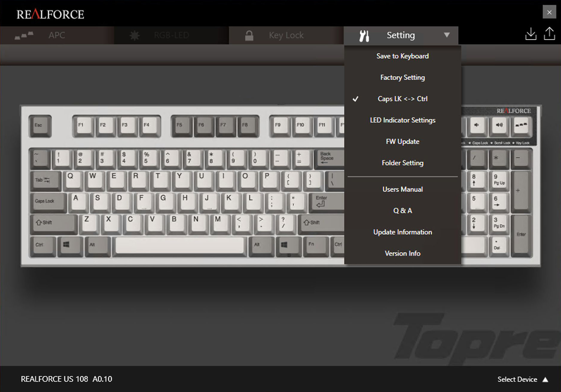Click the F5 key on keyboard image
This screenshot has width=561, height=392.
182,126
